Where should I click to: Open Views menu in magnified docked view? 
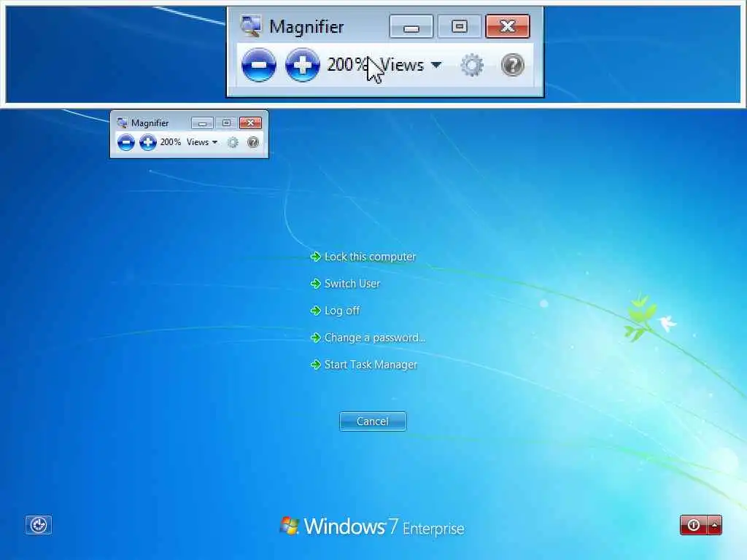pyautogui.click(x=411, y=65)
